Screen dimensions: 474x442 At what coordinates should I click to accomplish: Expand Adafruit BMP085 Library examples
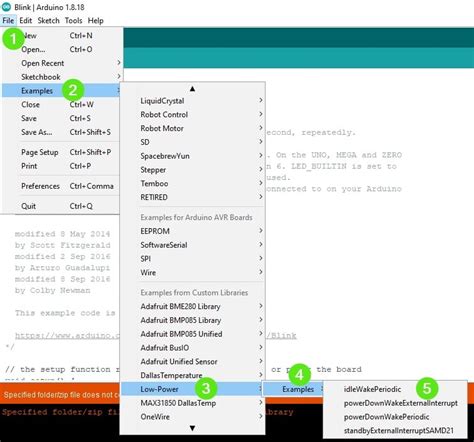pyautogui.click(x=193, y=320)
